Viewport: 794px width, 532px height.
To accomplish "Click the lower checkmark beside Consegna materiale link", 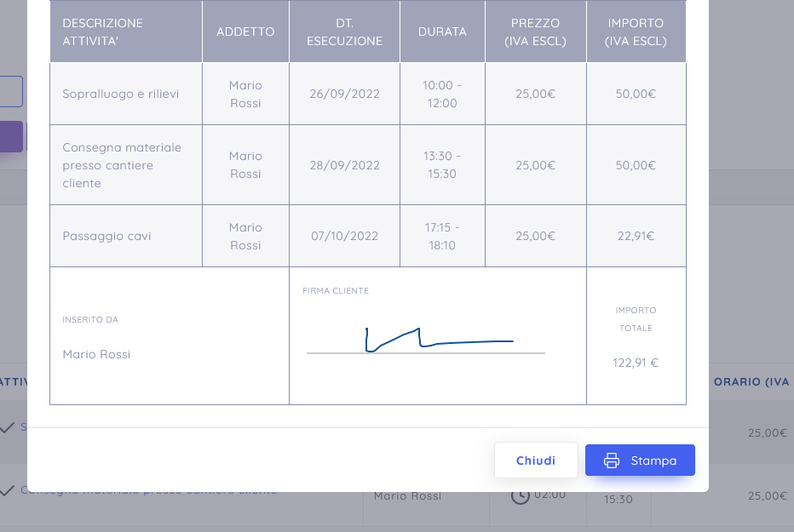I will pos(7,490).
